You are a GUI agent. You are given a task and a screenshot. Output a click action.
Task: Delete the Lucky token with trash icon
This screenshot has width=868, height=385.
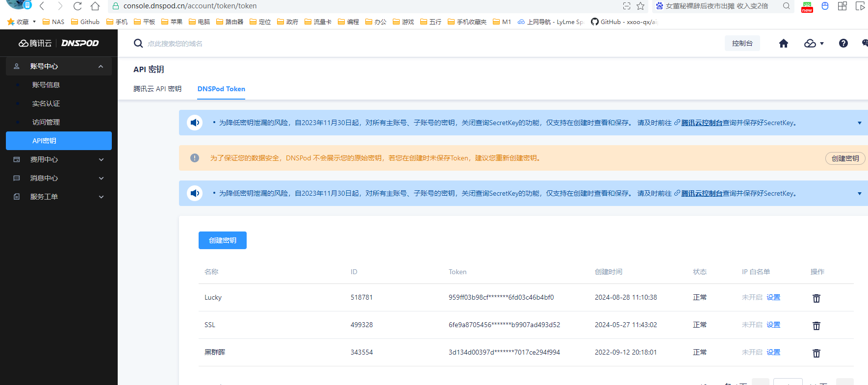[x=817, y=298]
